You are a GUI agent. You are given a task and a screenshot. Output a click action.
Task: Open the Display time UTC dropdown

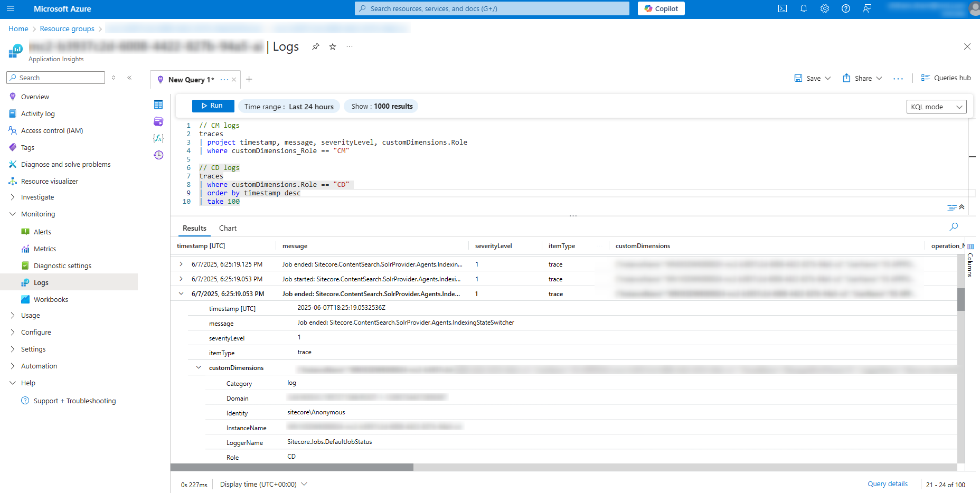263,484
